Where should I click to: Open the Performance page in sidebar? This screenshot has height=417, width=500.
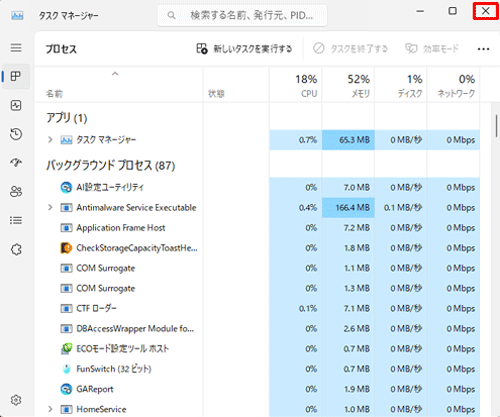click(16, 105)
